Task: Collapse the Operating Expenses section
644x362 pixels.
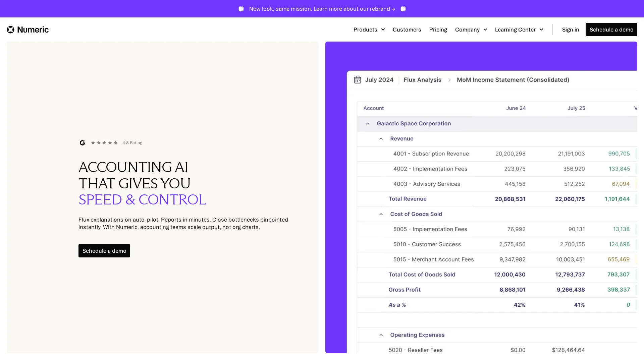Action: 381,335
